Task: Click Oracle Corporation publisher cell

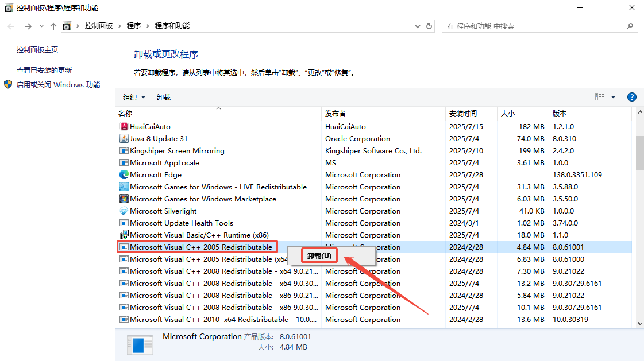Action: [x=357, y=139]
